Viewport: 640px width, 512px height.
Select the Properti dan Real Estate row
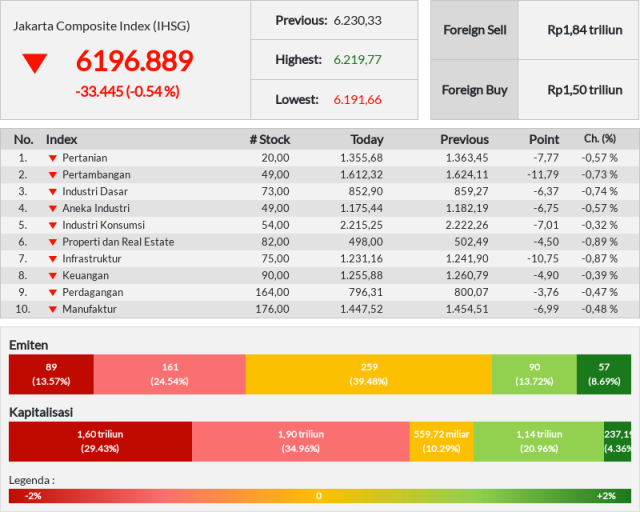click(x=320, y=242)
